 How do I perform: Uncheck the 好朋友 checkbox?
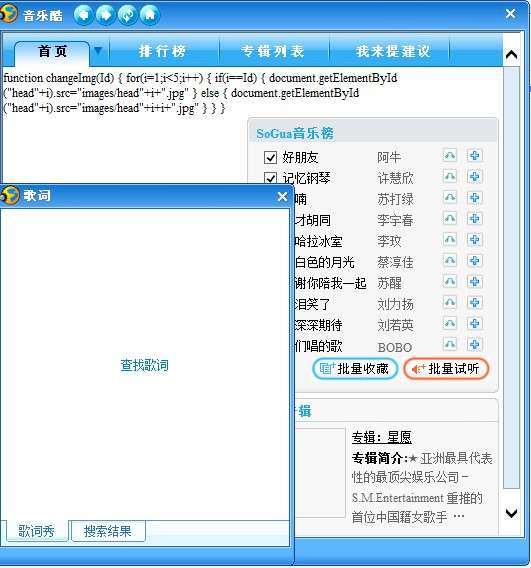point(270,158)
